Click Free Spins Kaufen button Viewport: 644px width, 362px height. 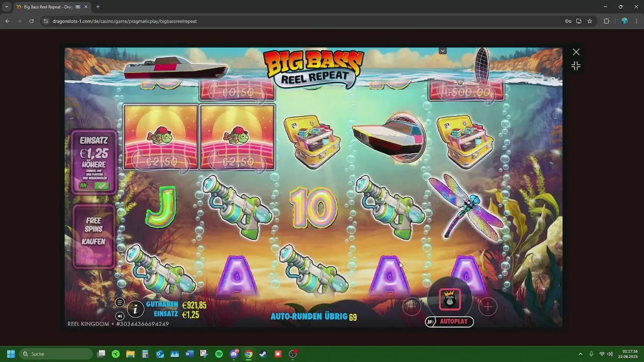[94, 236]
